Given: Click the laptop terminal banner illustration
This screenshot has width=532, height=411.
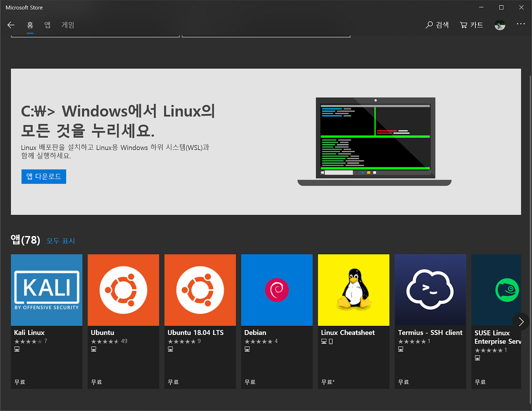Looking at the screenshot, I should point(374,142).
